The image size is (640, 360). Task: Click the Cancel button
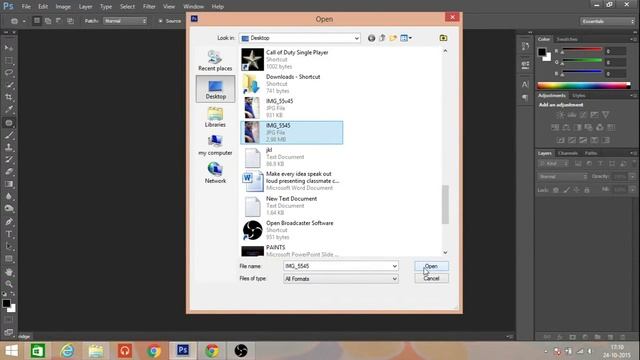[431, 278]
